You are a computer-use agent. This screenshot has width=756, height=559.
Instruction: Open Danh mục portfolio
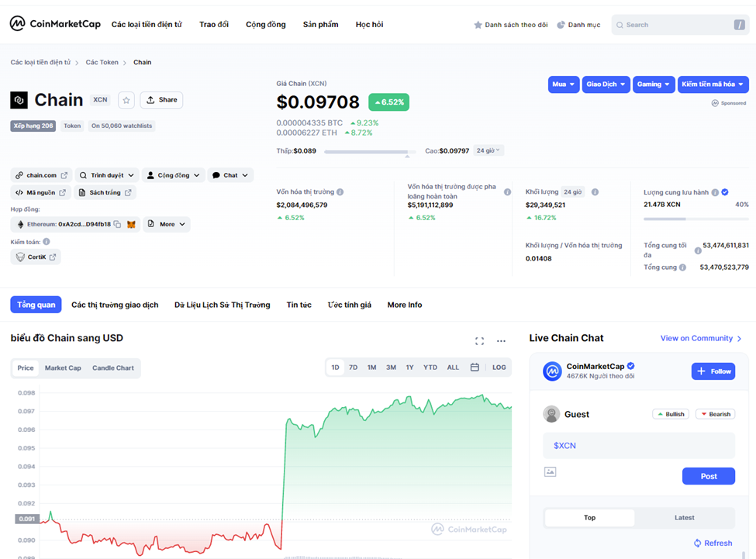[x=578, y=25]
